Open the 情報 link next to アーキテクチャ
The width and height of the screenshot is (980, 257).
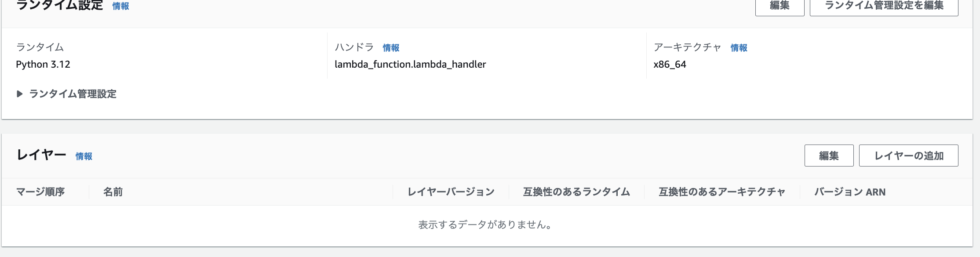[739, 48]
